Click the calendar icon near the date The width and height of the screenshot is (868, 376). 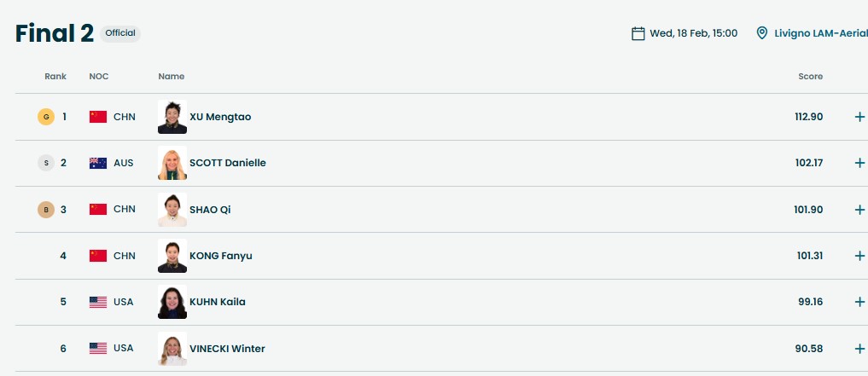pyautogui.click(x=638, y=33)
